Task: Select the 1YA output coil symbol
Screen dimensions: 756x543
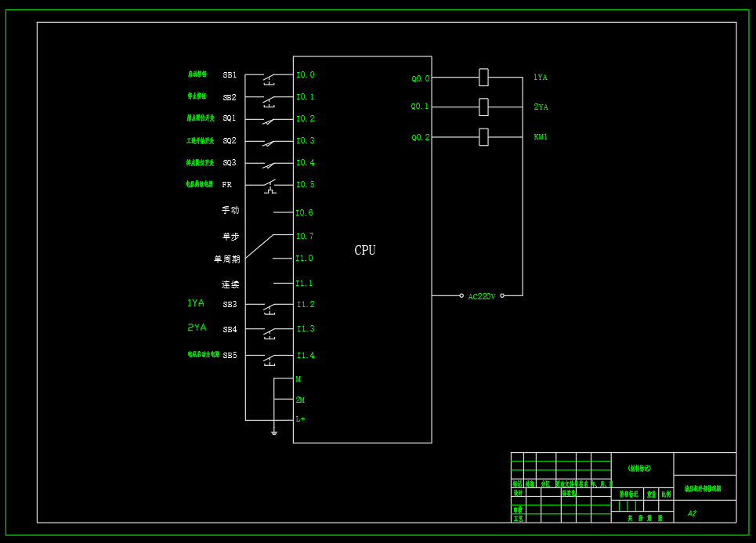Action: click(x=483, y=78)
